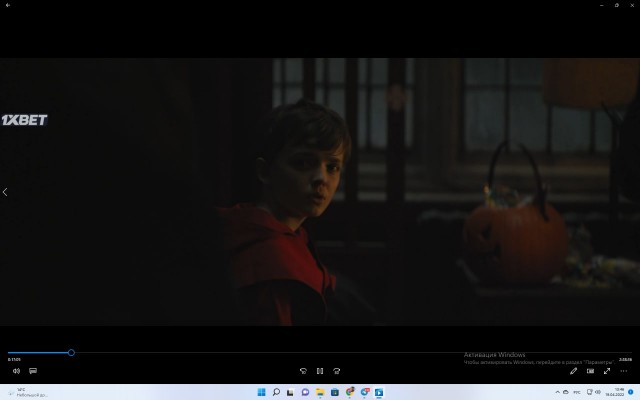Viewport: 640px width, 400px height.
Task: Open Task View on taskbar
Action: (x=291, y=392)
